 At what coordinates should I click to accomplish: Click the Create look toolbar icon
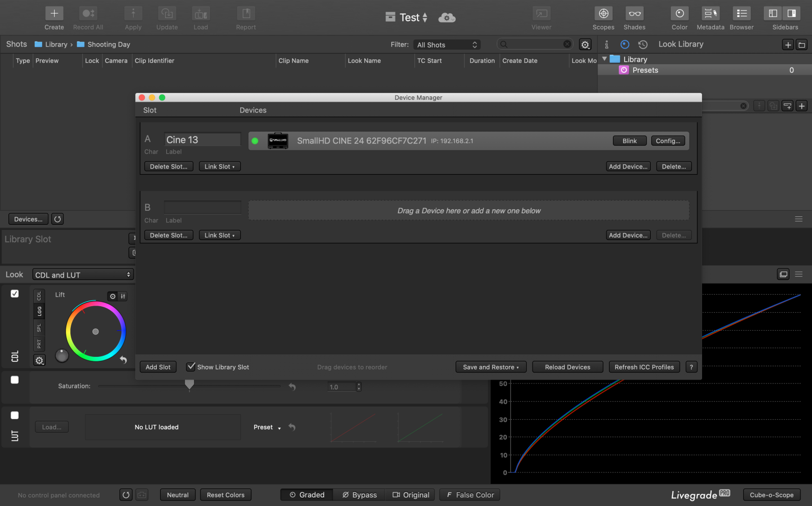click(54, 14)
